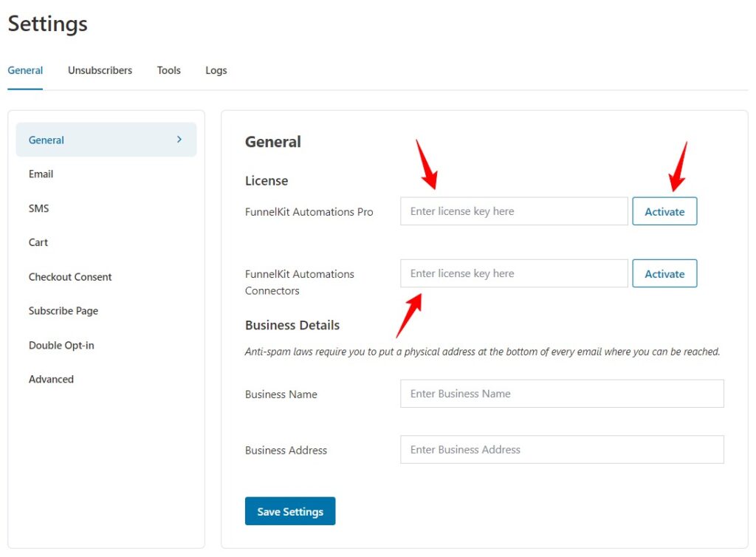Click the Business Address input field
Screen dimensions: 756x557
point(562,449)
